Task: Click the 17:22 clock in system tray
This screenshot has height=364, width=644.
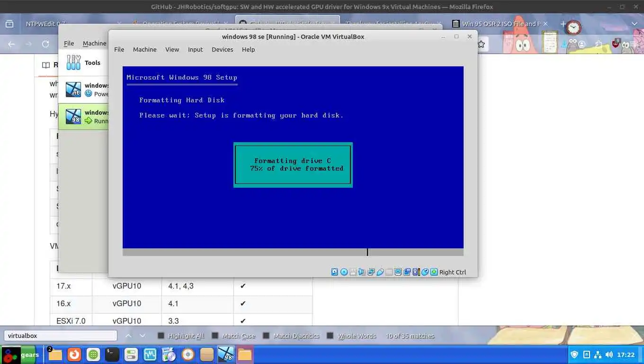Action: [626, 355]
